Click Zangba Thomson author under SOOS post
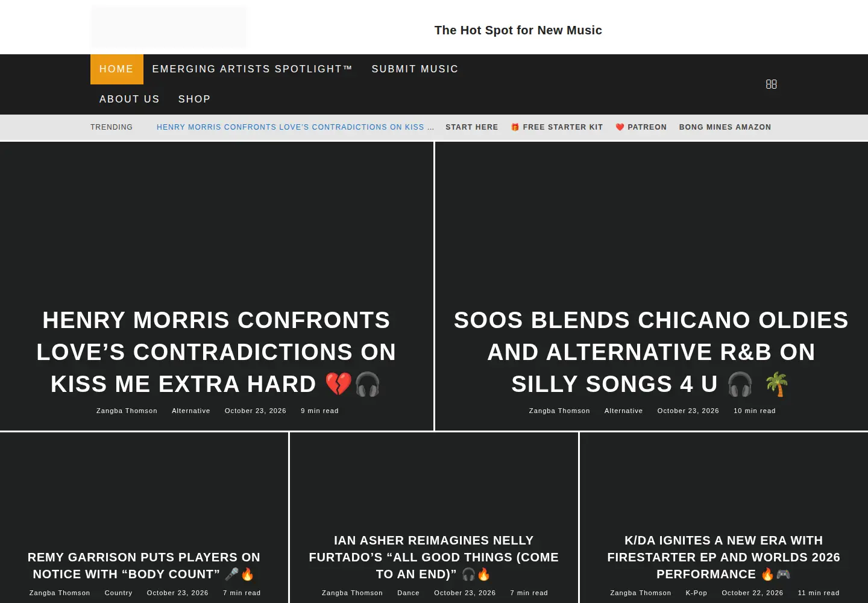The width and height of the screenshot is (868, 603). [559, 411]
